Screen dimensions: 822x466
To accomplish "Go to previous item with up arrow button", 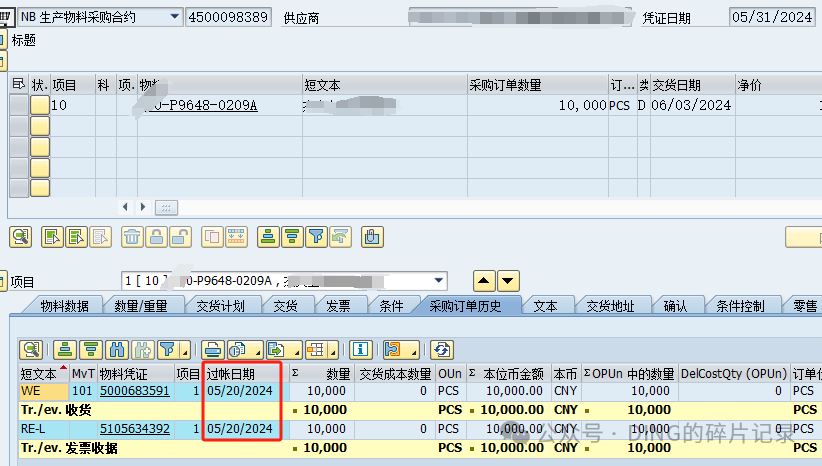I will point(484,281).
